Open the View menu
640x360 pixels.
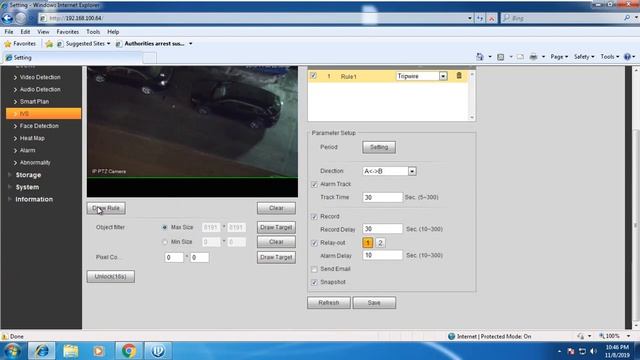(43, 31)
